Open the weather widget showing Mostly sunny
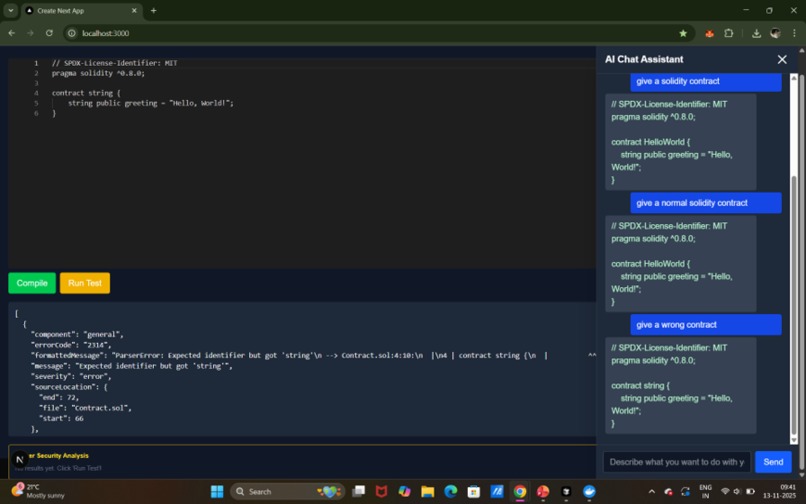Image resolution: width=806 pixels, height=504 pixels. [39, 491]
